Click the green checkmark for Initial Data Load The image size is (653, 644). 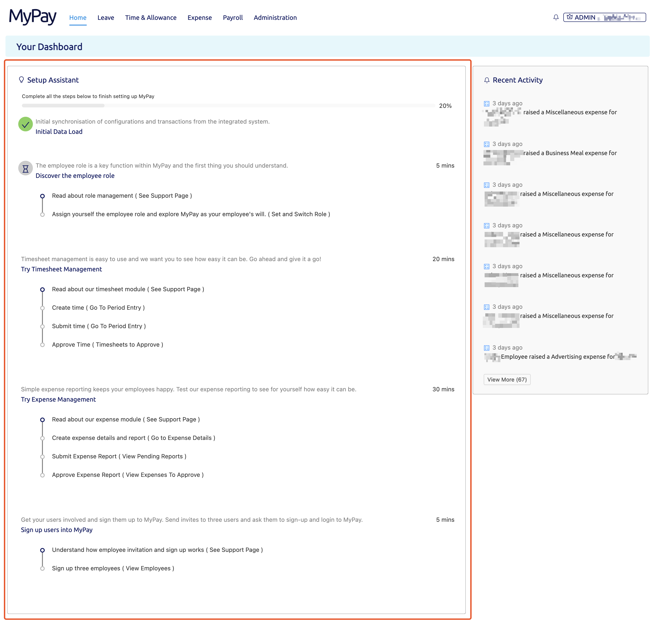pos(25,124)
